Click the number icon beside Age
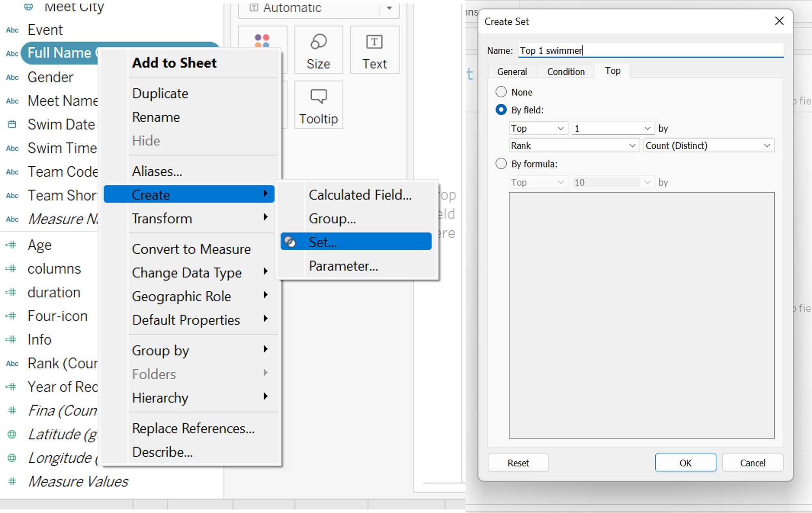 coord(11,245)
